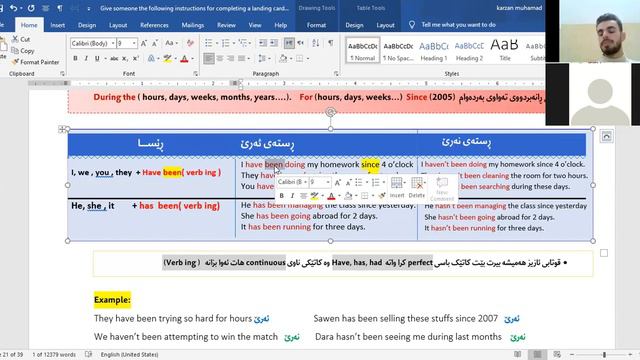Click the ribbon red font color button
Screen dimensions: 640x360
tap(184, 59)
